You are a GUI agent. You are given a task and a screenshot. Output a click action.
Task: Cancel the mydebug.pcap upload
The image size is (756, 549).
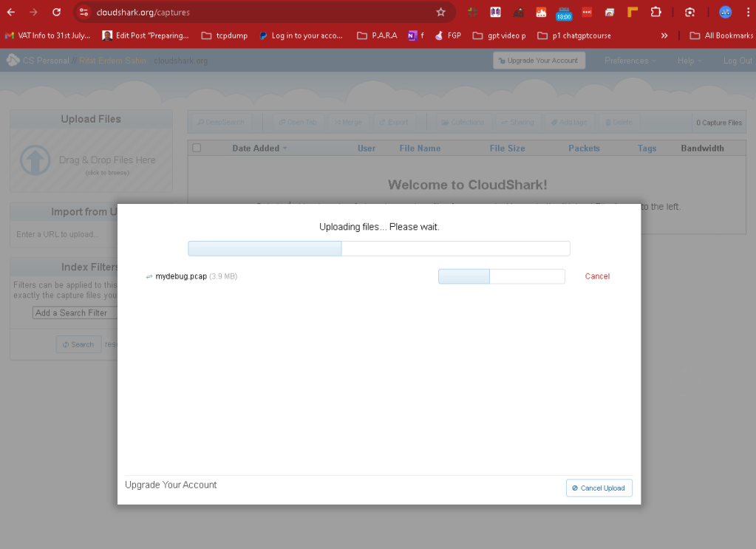tap(597, 276)
